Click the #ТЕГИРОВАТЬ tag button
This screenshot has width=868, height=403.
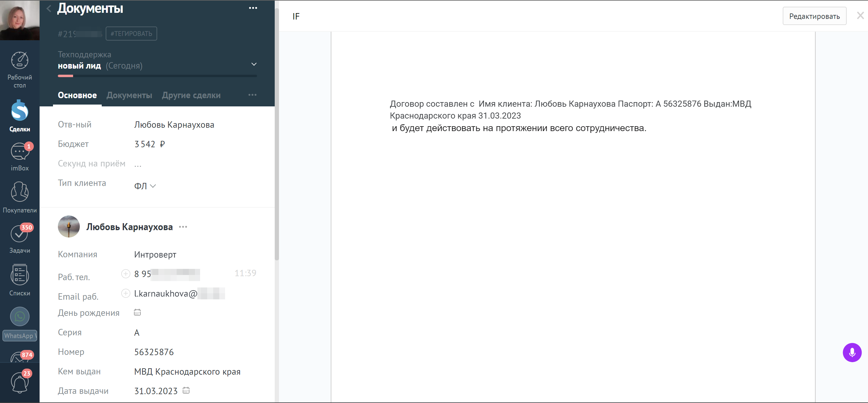coord(131,34)
